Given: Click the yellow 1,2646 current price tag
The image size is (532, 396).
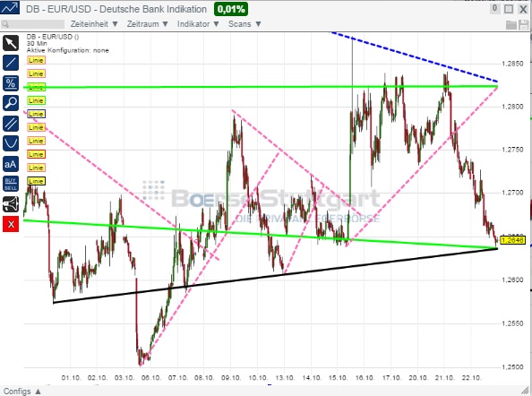Looking at the screenshot, I should (512, 240).
